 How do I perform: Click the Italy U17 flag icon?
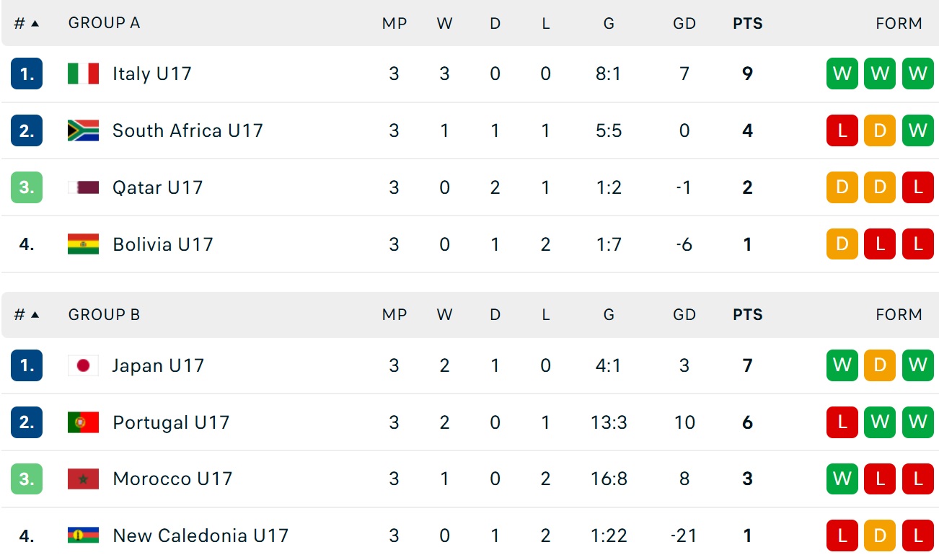tap(83, 74)
